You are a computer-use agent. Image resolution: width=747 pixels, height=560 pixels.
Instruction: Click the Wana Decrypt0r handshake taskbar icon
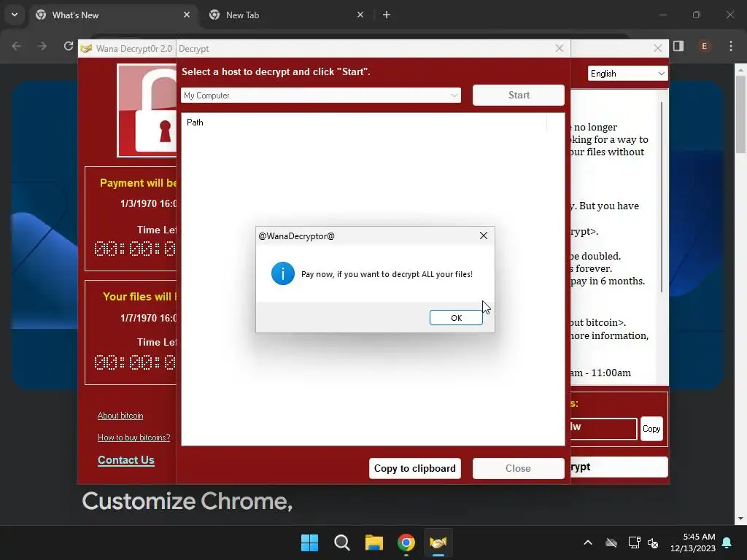tap(438, 542)
